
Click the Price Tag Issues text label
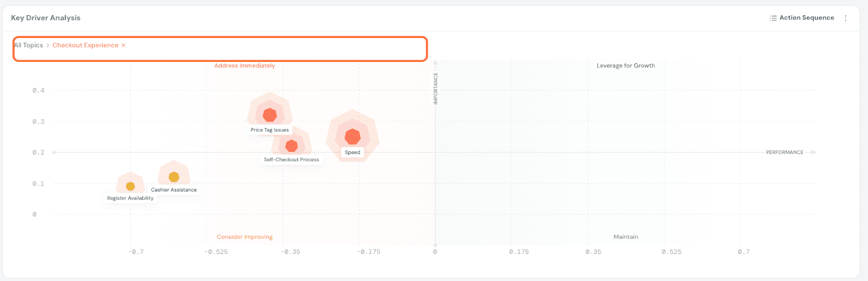click(x=270, y=130)
